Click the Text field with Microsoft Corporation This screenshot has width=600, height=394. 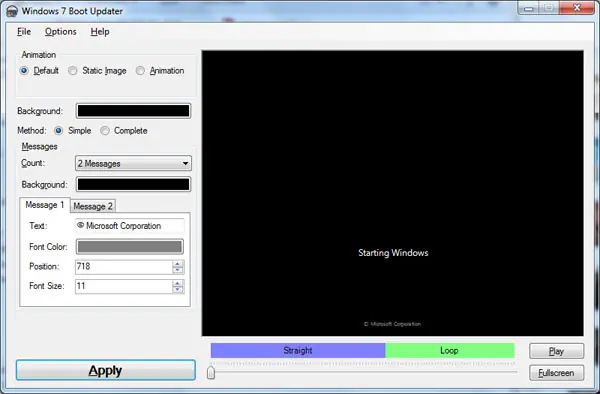click(x=130, y=226)
